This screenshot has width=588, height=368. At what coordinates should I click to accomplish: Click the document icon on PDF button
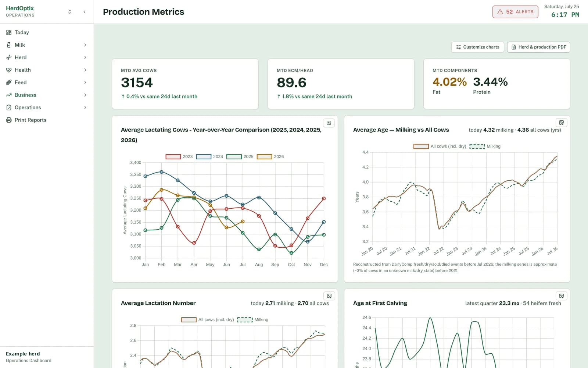click(514, 47)
